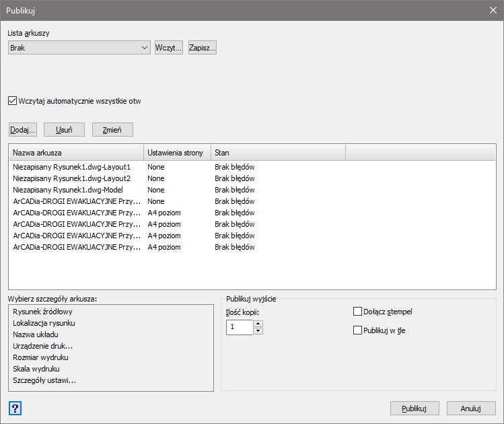This screenshot has width=504, height=424.
Task: Click the 'Wczyt...' button
Action: coord(169,48)
